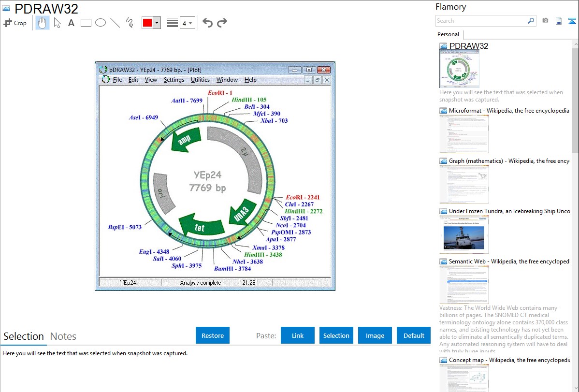
Task: Open Window menu in the pDRAW32 snapshot
Action: tap(227, 80)
